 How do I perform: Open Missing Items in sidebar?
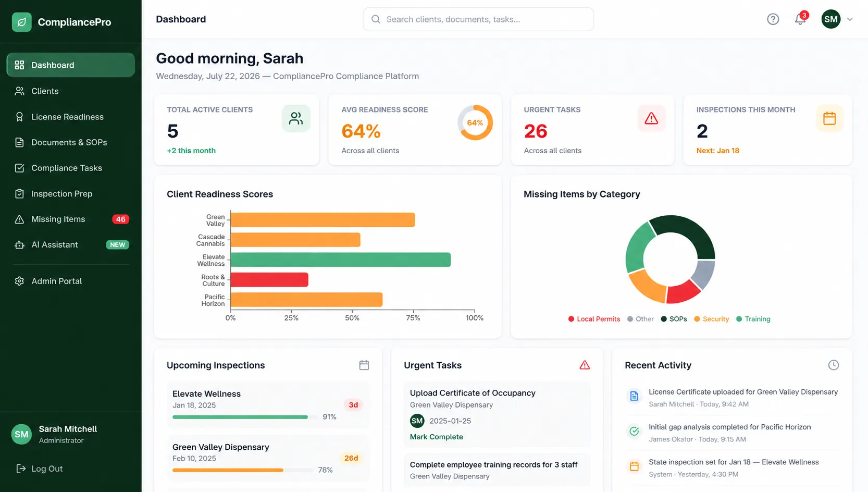[71, 219]
